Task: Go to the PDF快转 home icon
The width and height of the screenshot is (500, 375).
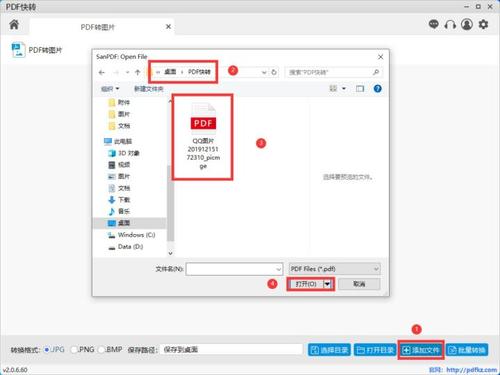Action: 14,24
